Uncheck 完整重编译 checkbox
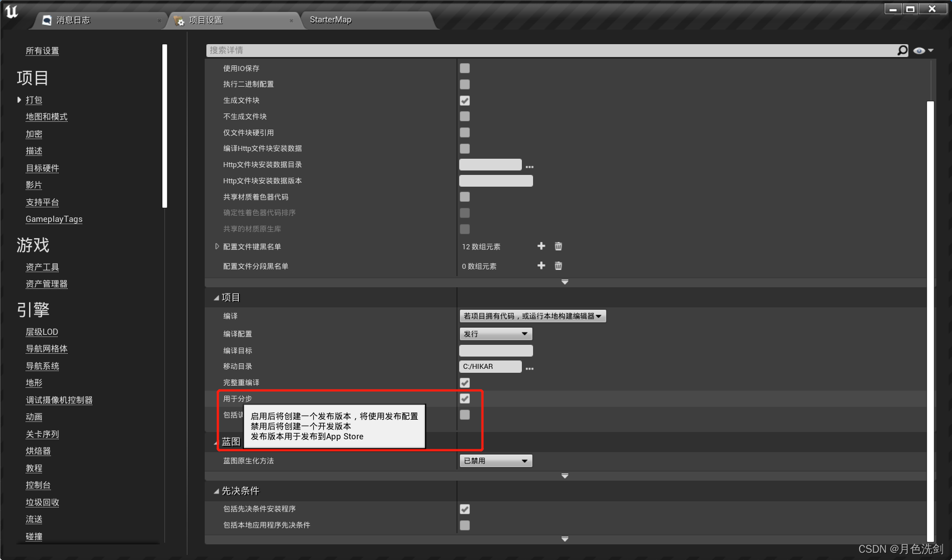Screen dimensions: 952x560 point(465,383)
